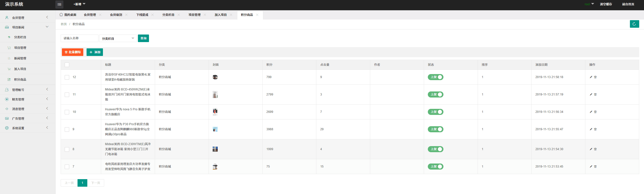Toggle the sidebar hamburger menu icon

pyautogui.click(x=59, y=4)
